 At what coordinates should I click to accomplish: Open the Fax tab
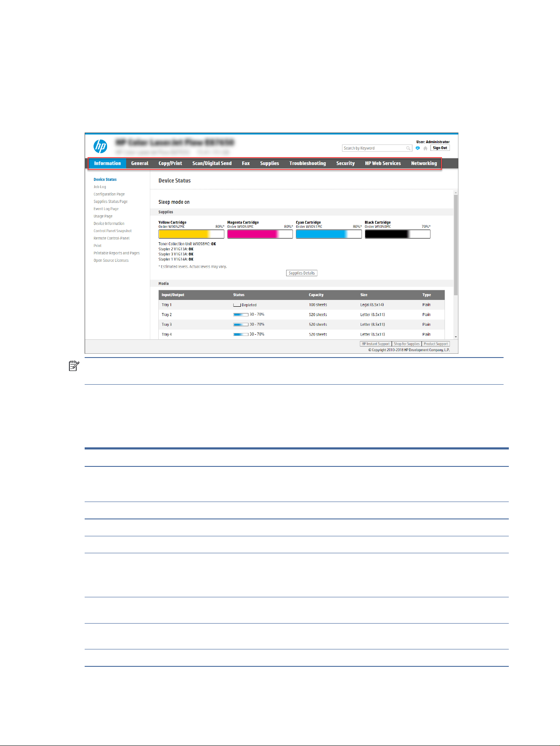click(246, 164)
